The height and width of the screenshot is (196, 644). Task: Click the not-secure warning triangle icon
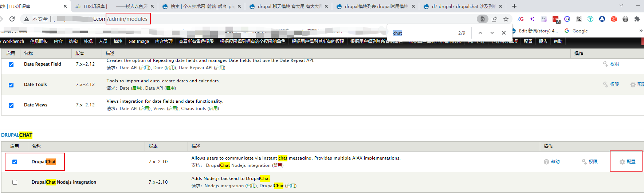point(27,19)
